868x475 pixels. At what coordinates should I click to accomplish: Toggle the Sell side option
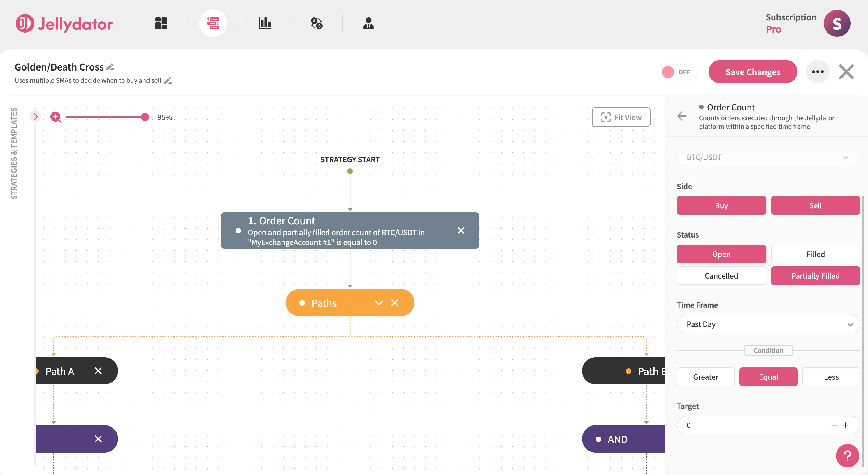(816, 205)
